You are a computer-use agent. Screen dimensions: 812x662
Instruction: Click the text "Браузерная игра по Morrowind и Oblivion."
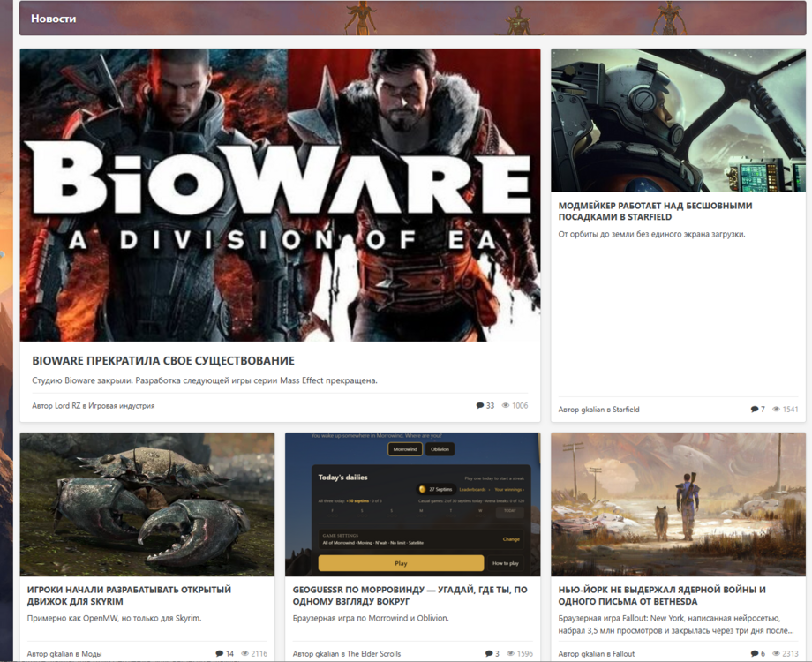pos(371,618)
